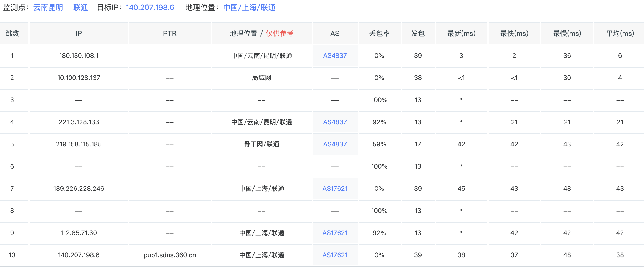Click the 平均(ms) column header
The image size is (644, 267).
coord(620,33)
